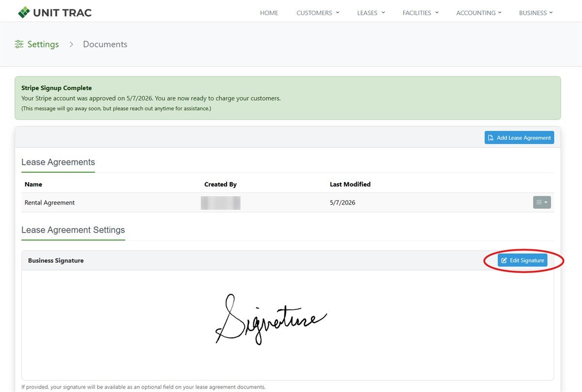This screenshot has height=392, width=582.
Task: Click the Lease Agreements section heading
Action: [x=58, y=162]
